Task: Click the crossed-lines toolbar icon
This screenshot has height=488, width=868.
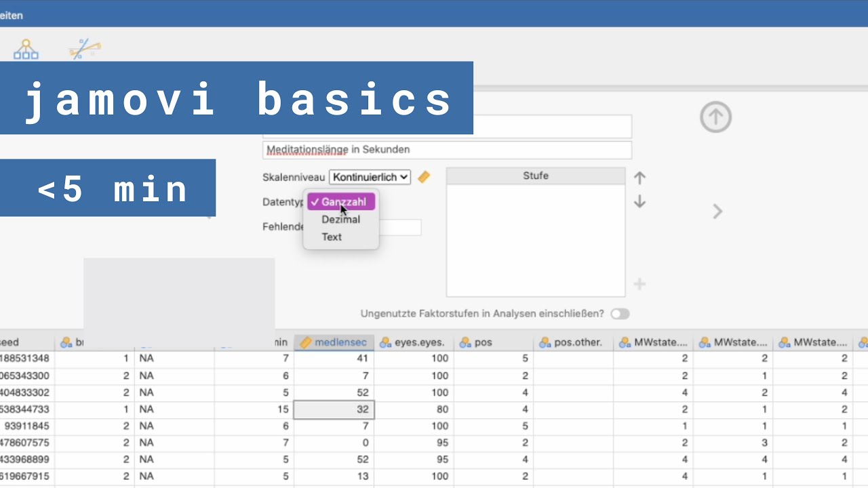Action: point(85,49)
